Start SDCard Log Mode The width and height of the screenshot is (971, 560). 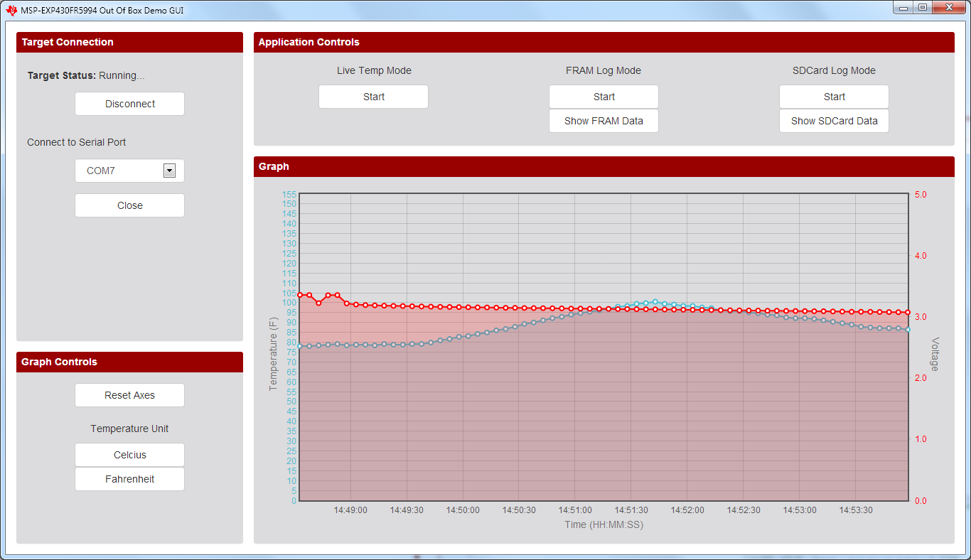point(834,97)
